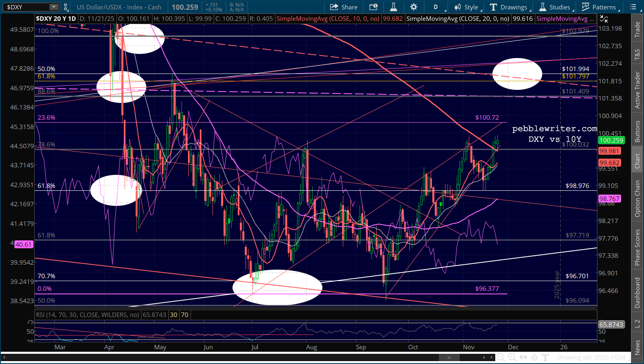
Task: Open the Style dropdown menu
Action: (x=467, y=7)
